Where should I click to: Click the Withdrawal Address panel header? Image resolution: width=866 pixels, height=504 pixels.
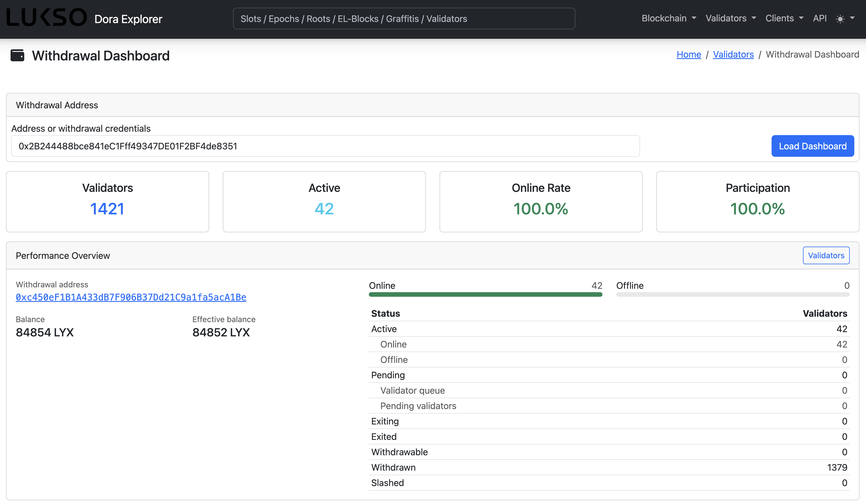(433, 105)
